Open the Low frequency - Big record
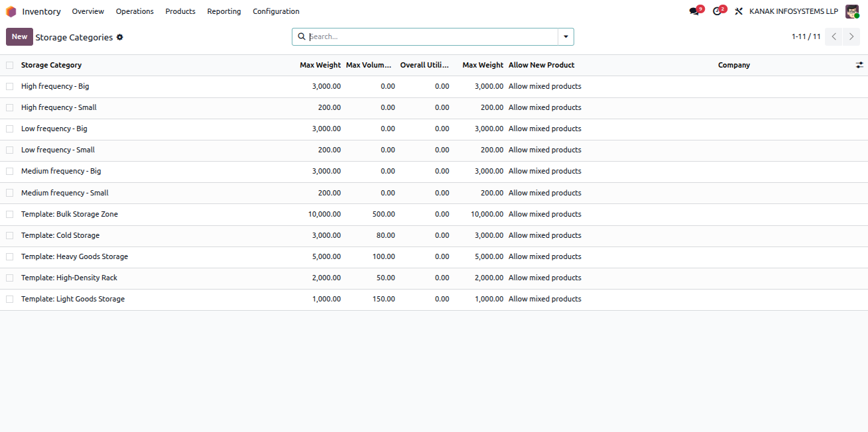868x432 pixels. click(x=54, y=129)
